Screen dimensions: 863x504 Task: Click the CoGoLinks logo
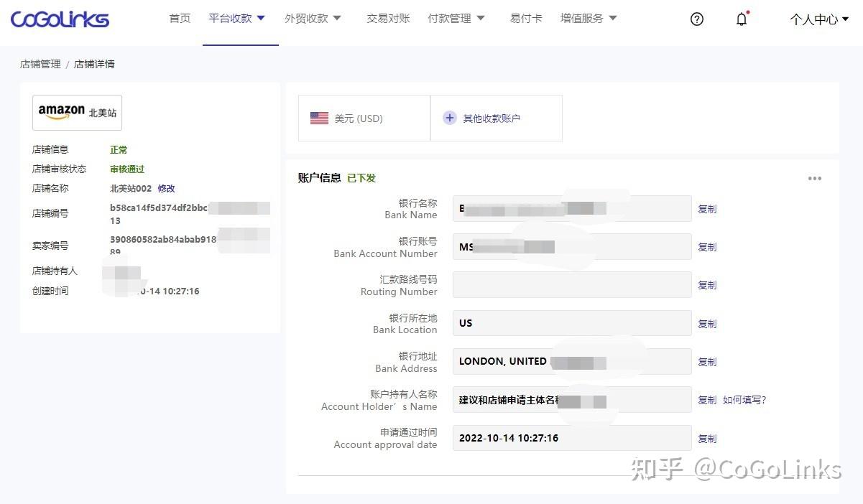click(x=59, y=19)
